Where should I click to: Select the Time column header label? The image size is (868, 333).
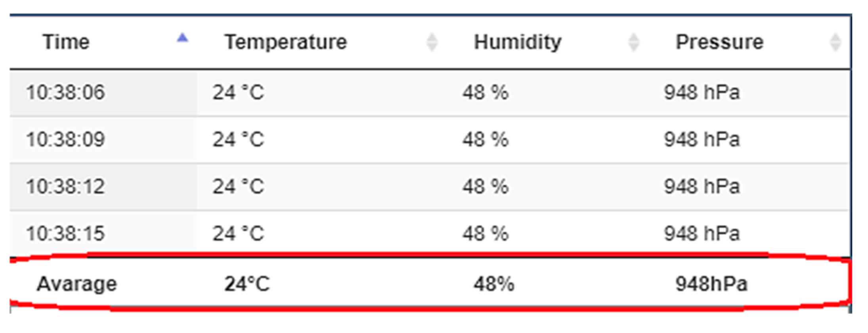pyautogui.click(x=66, y=42)
